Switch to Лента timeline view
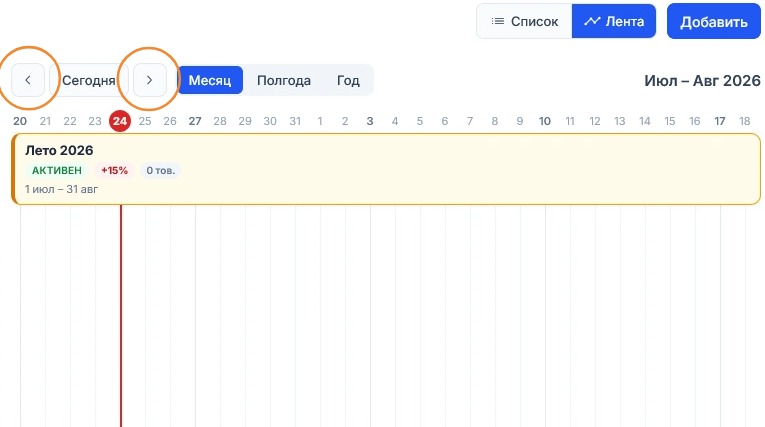Image resolution: width=765 pixels, height=427 pixels. coord(614,21)
